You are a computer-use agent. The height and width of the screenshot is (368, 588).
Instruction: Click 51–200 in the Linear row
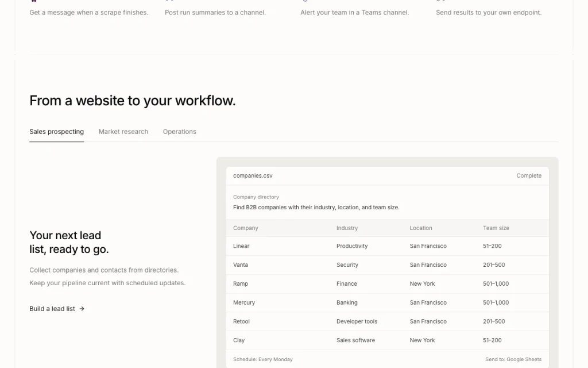click(492, 246)
